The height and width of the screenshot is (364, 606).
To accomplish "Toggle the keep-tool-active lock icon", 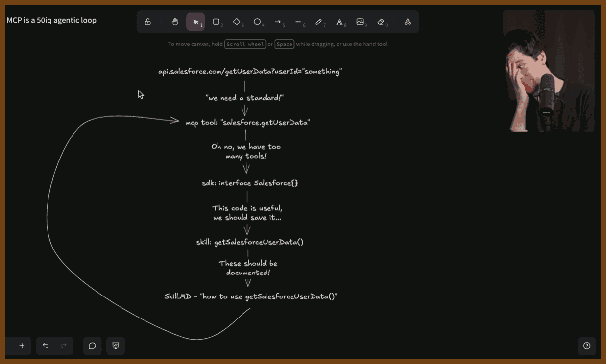I will tap(147, 22).
